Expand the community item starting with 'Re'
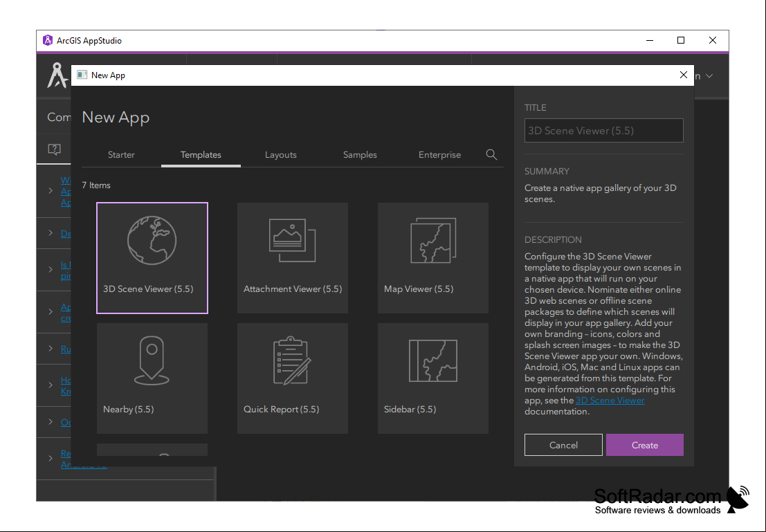This screenshot has width=766, height=532. point(51,458)
